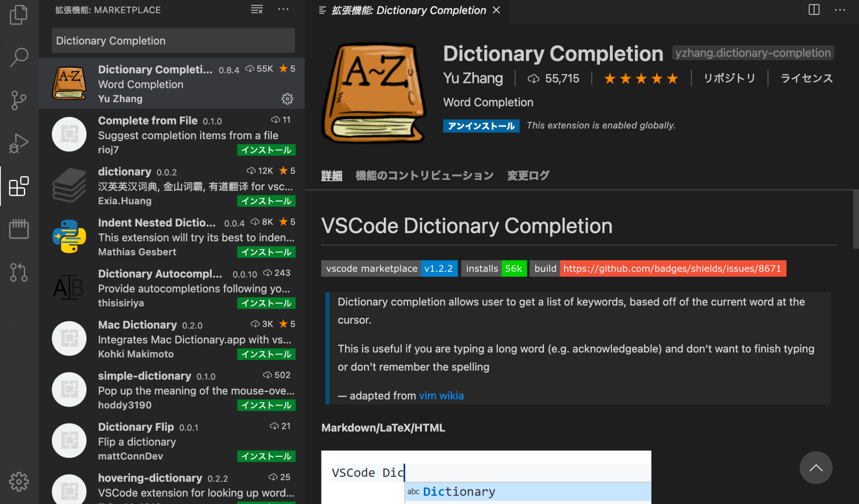
Task: Open the Search view
Action: pos(18,57)
